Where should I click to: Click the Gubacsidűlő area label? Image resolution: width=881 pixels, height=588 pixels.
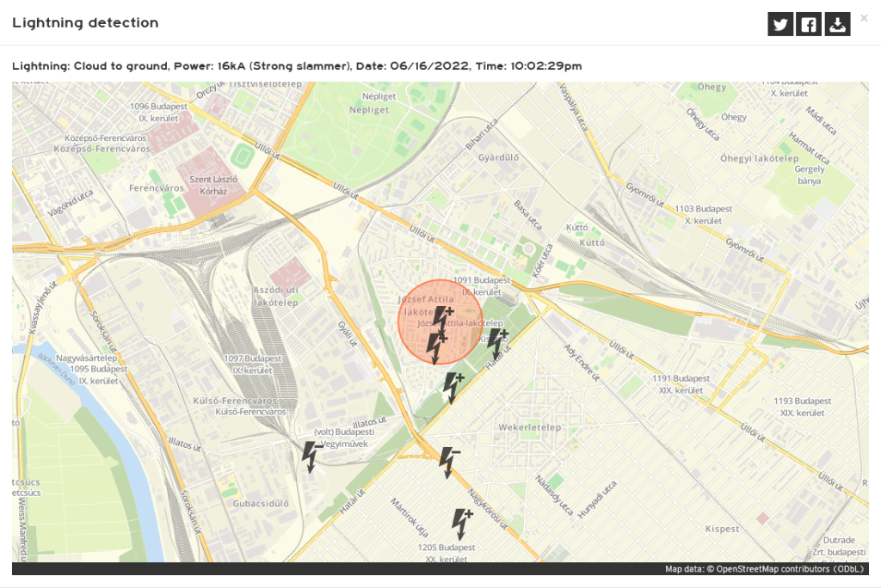point(259,504)
